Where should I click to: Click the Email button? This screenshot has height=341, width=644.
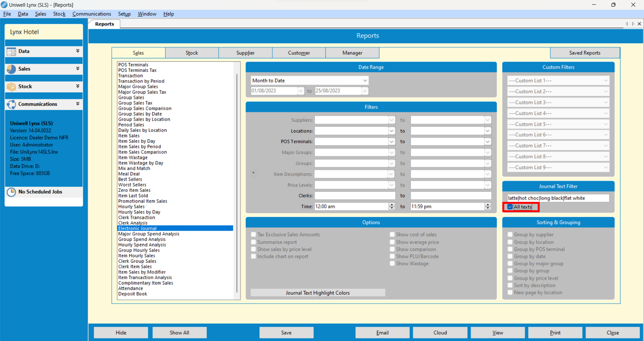coord(383,333)
